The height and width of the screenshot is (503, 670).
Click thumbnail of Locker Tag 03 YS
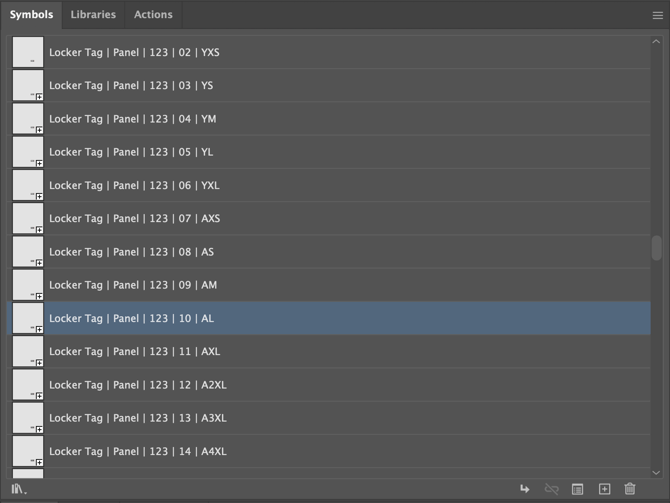[x=28, y=86]
